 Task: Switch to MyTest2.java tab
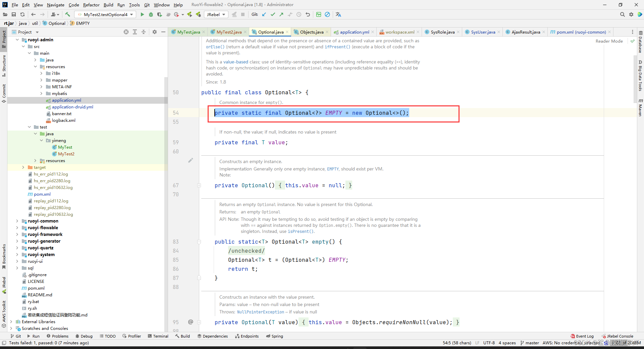[228, 32]
